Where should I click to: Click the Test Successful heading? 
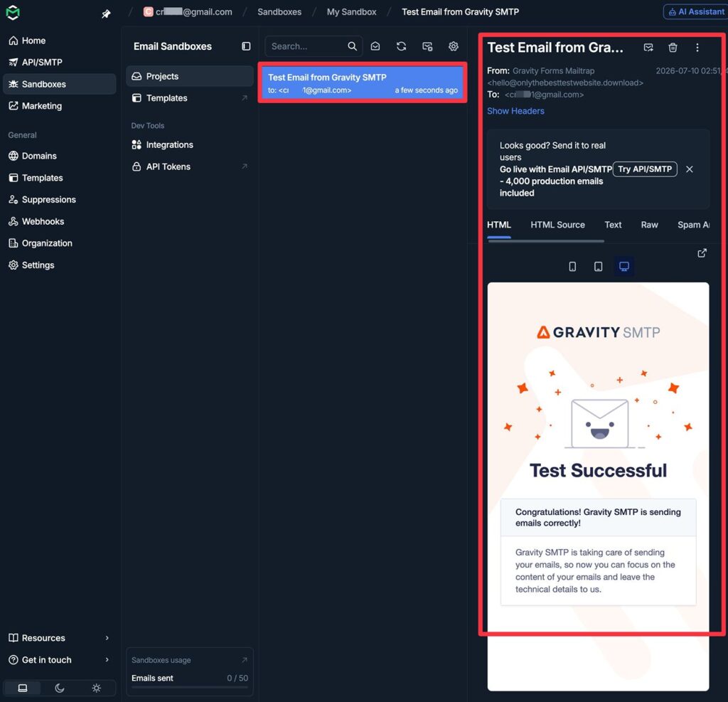(599, 471)
